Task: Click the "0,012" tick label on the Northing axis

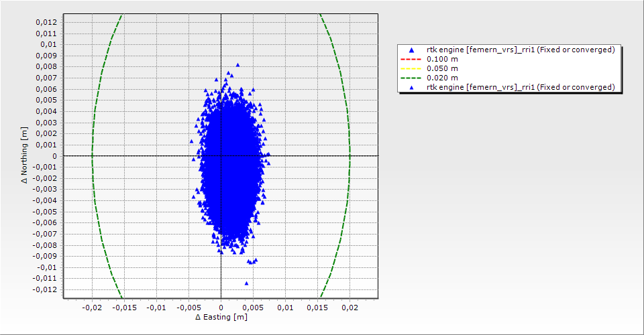Action: coord(46,22)
